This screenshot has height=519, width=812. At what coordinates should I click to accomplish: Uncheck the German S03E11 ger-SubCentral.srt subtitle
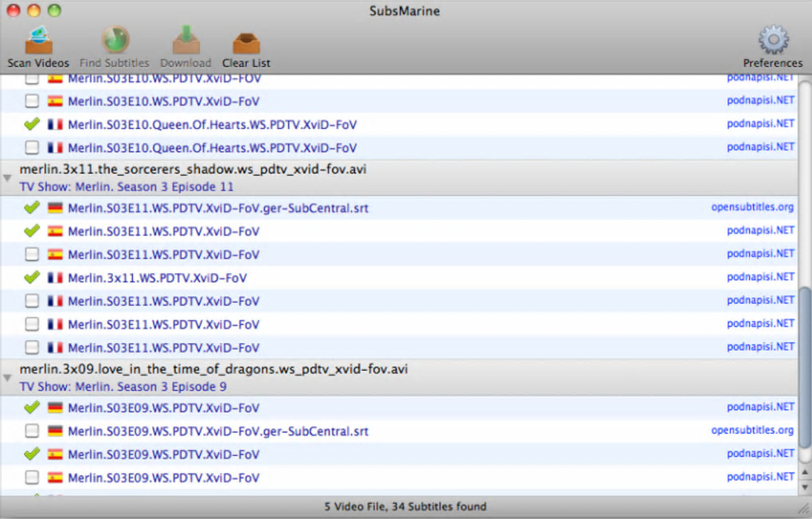pos(32,208)
